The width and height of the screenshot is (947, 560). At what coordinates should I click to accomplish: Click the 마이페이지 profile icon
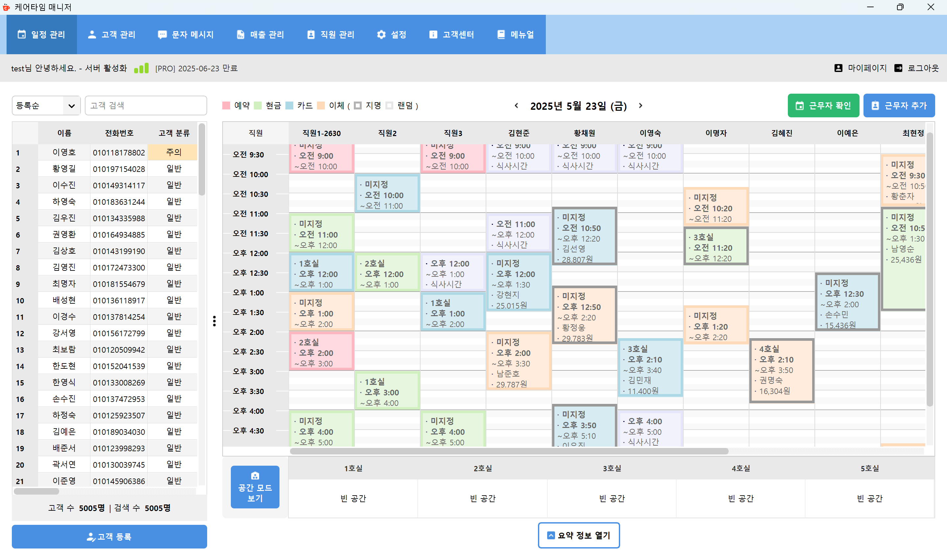838,68
